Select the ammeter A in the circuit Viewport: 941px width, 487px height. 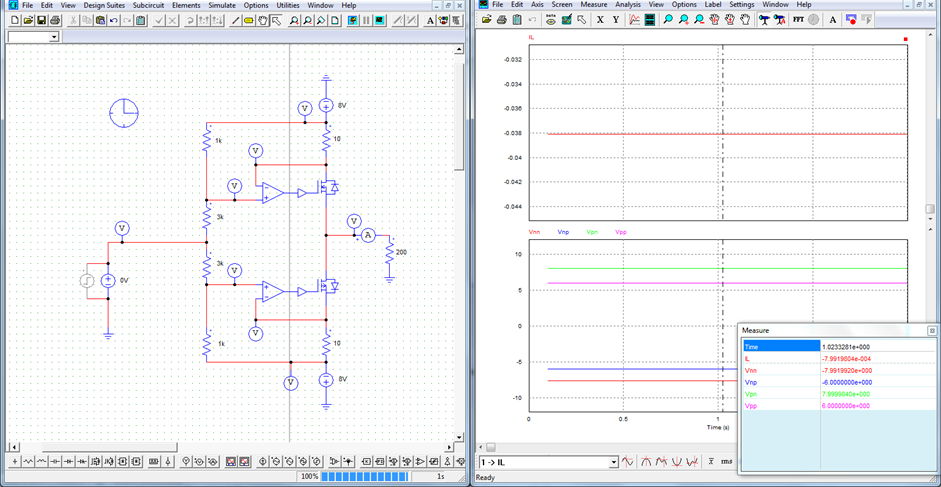(369, 236)
